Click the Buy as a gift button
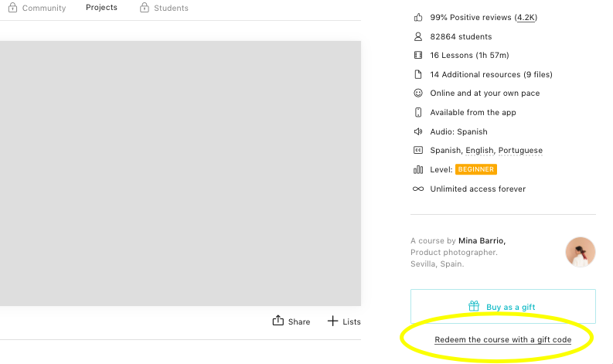 [x=502, y=307]
